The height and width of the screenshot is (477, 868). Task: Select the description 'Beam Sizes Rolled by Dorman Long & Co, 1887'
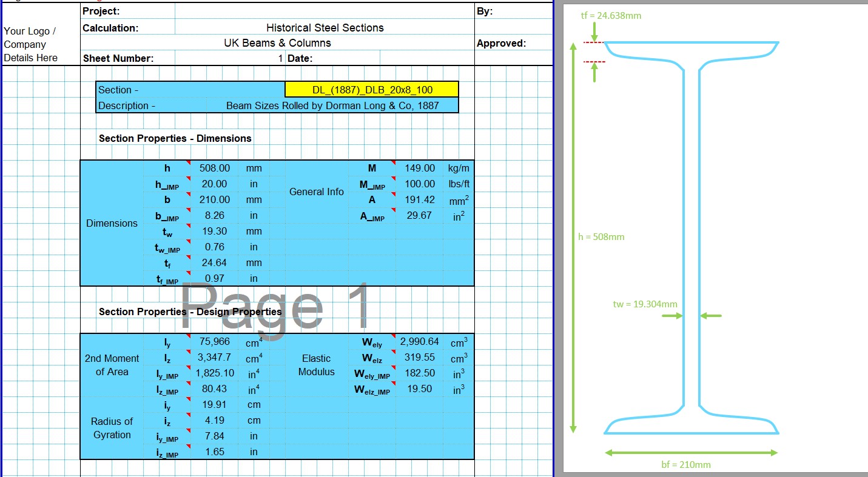pos(332,105)
